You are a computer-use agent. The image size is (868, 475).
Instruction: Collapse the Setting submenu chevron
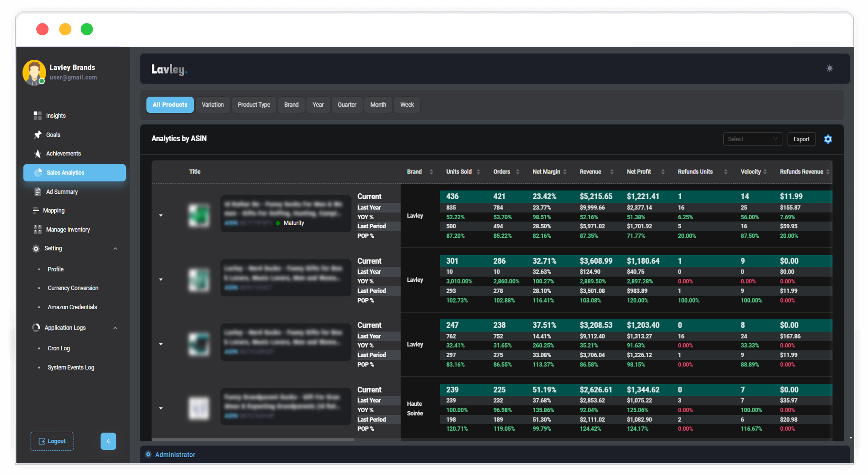[115, 249]
